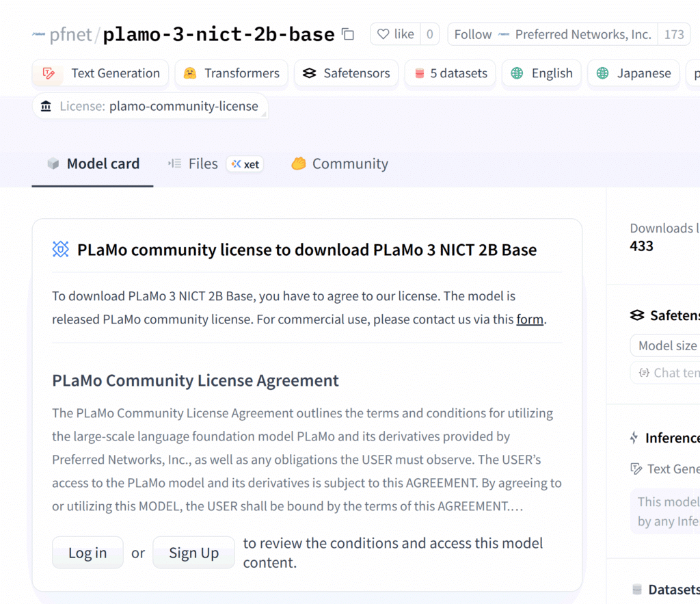This screenshot has width=700, height=604.
Task: Click the like count number
Action: tap(429, 34)
